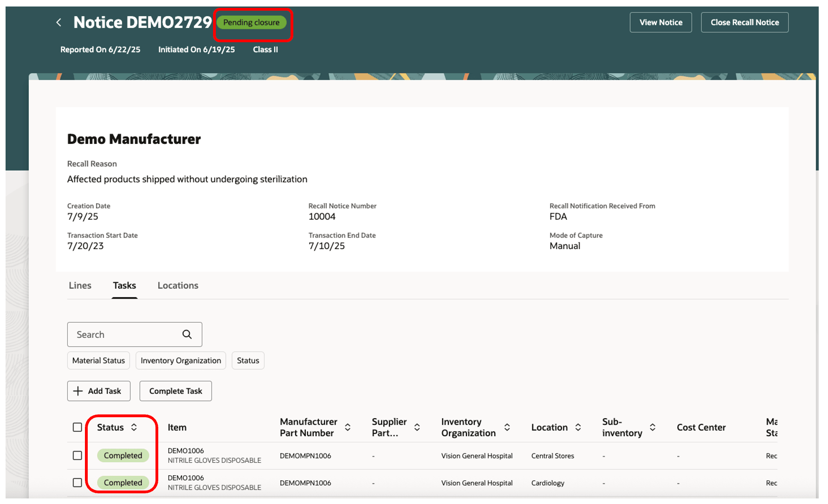
Task: Click the Notice DEMO2729 title
Action: pyautogui.click(x=142, y=22)
